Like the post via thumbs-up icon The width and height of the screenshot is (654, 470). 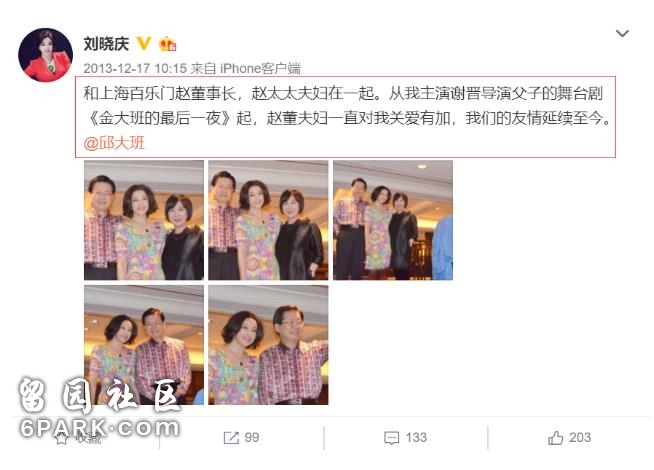coord(556,437)
